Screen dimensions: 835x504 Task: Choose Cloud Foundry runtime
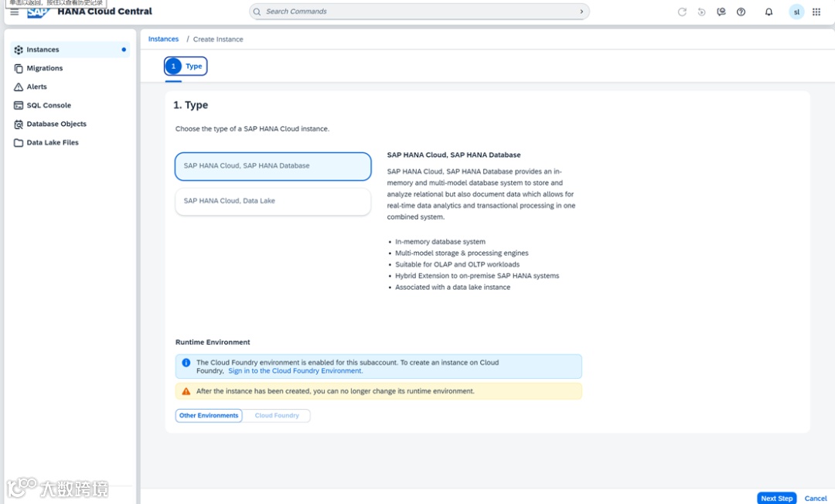pos(277,416)
